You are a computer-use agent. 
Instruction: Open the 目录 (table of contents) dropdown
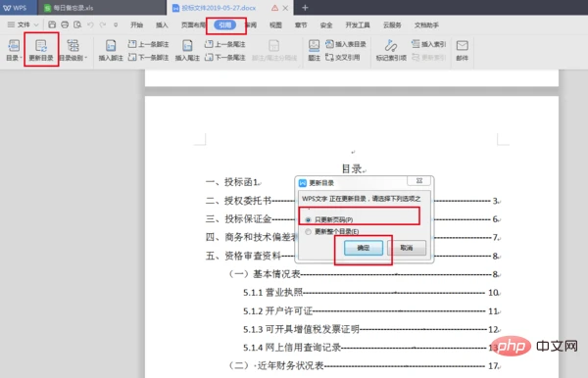tap(14, 50)
